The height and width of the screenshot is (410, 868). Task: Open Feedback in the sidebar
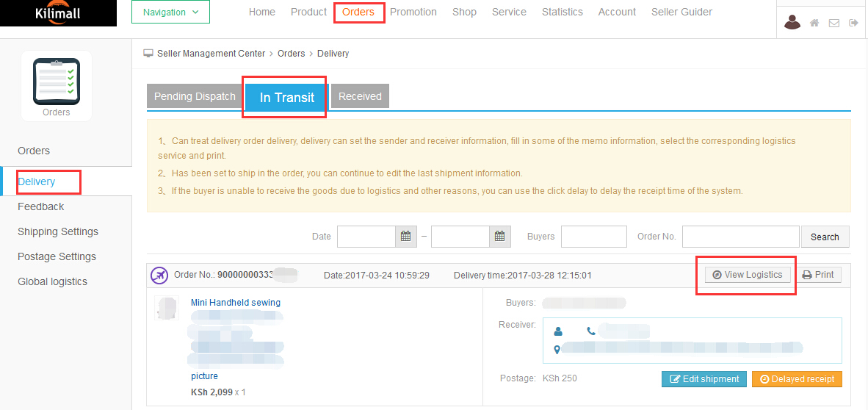pos(41,206)
